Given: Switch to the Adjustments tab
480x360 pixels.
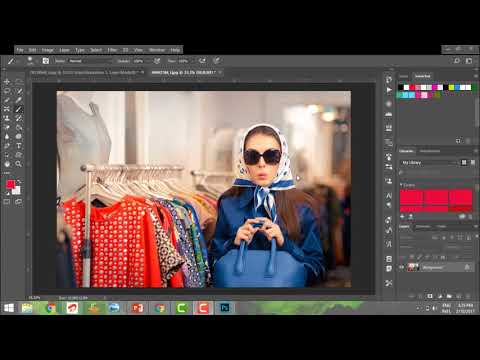Looking at the screenshot, I should point(430,151).
